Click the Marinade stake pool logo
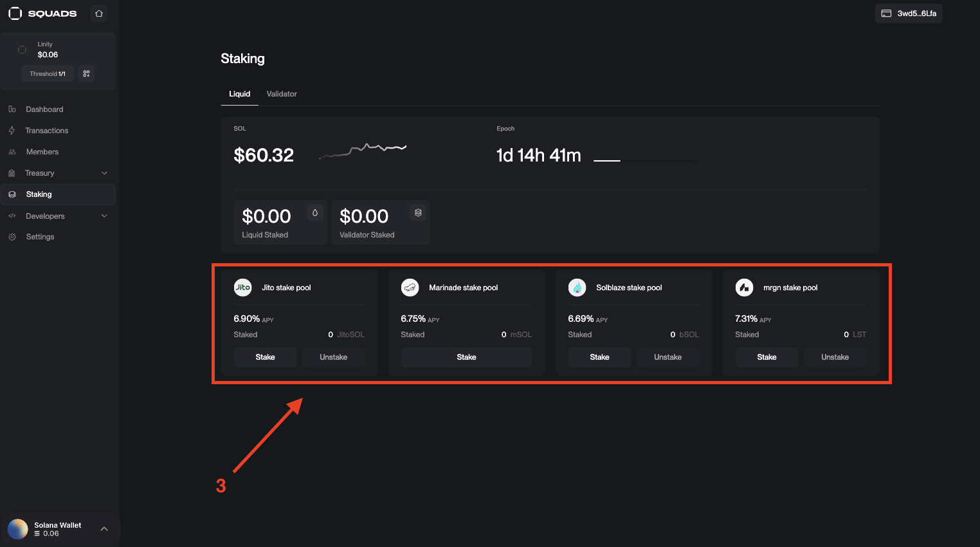Viewport: 980px width, 547px height. point(410,287)
